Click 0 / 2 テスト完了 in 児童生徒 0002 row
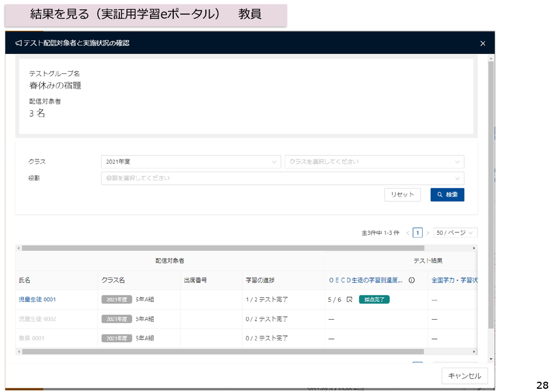Viewport: 553px width, 392px height. (x=267, y=319)
